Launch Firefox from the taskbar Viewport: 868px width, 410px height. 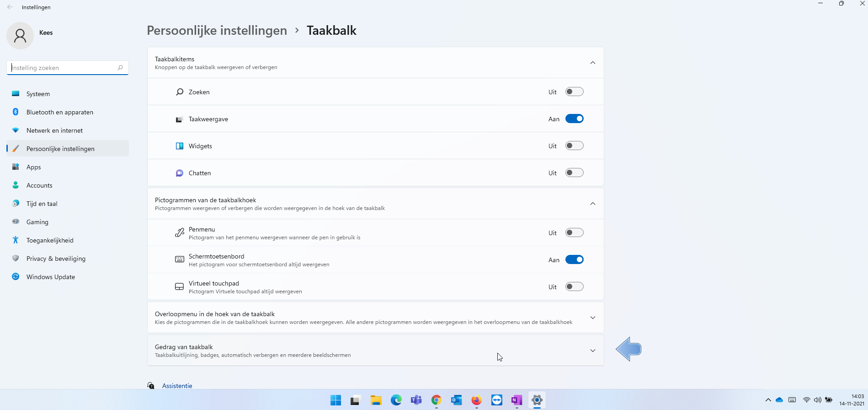click(477, 400)
